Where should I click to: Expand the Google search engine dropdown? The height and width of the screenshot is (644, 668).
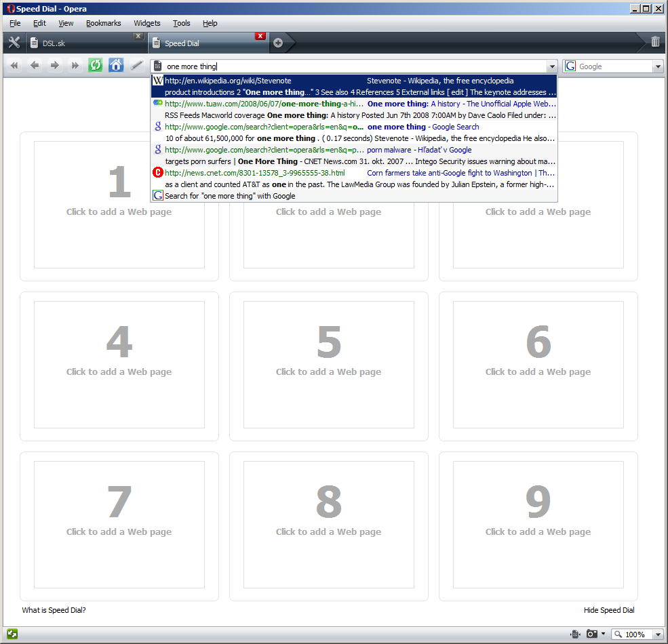659,66
